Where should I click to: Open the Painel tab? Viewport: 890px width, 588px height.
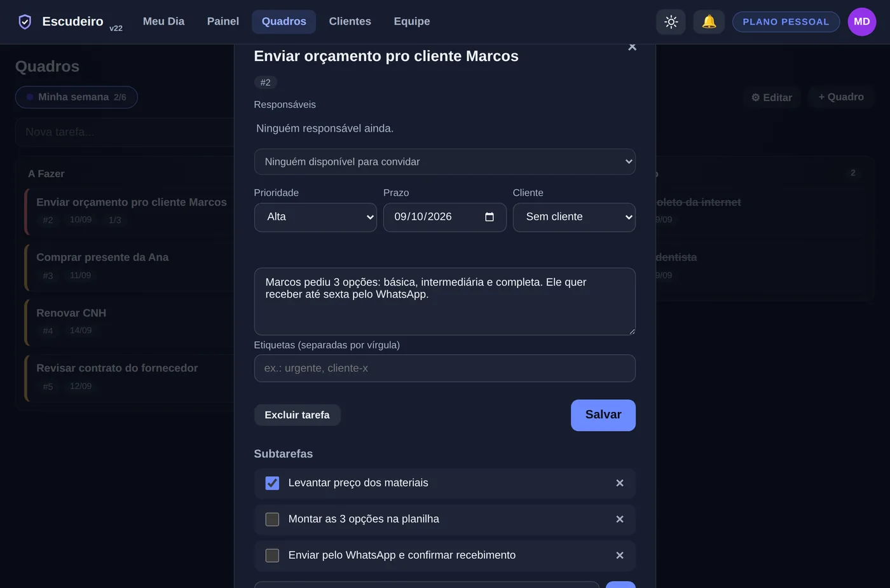pyautogui.click(x=223, y=22)
